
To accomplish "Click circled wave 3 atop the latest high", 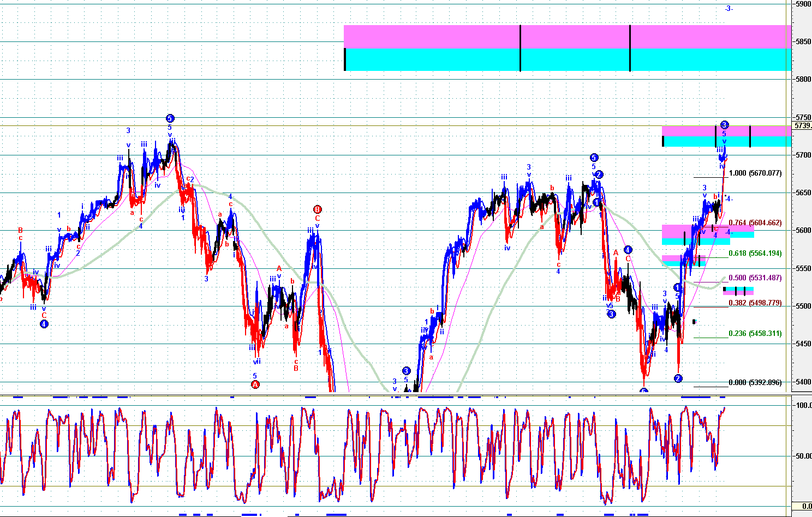I will pos(724,125).
